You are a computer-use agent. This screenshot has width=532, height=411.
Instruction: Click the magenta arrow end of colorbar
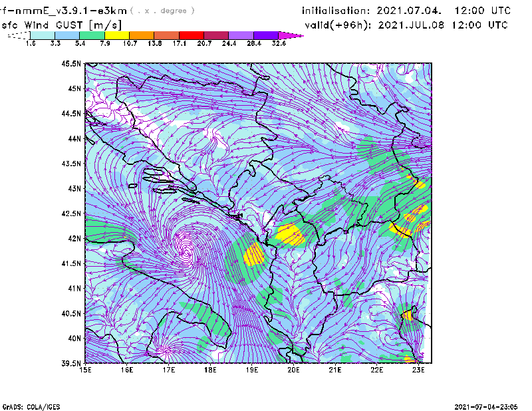pyautogui.click(x=290, y=35)
